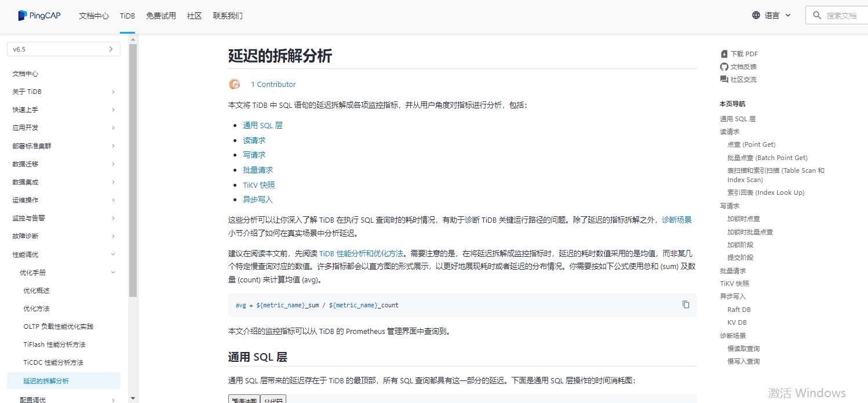Jump to 提交阶段 section
Screen dimensions: 868x403
click(x=740, y=257)
